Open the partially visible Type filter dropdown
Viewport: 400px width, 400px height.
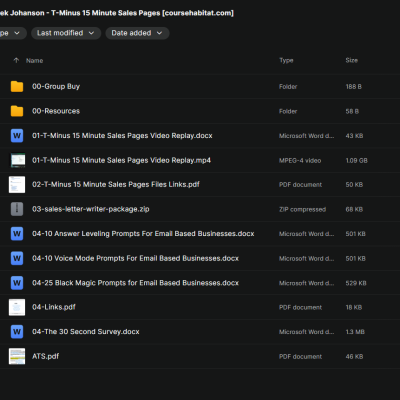point(12,33)
